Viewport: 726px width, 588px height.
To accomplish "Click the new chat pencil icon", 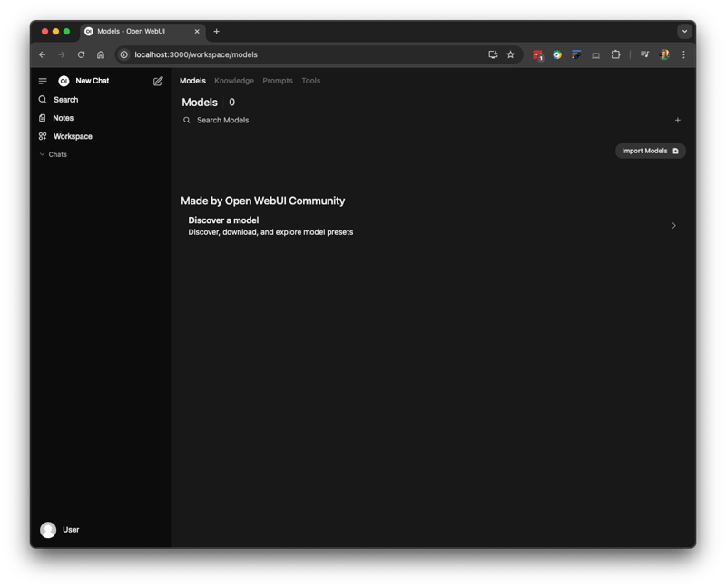I will (x=158, y=81).
